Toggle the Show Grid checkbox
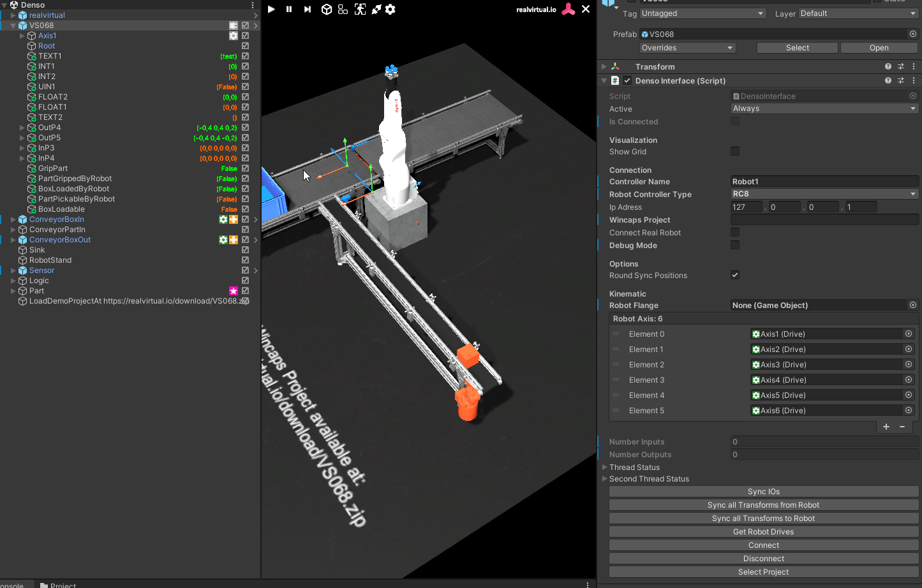This screenshot has height=588, width=922. click(x=735, y=152)
